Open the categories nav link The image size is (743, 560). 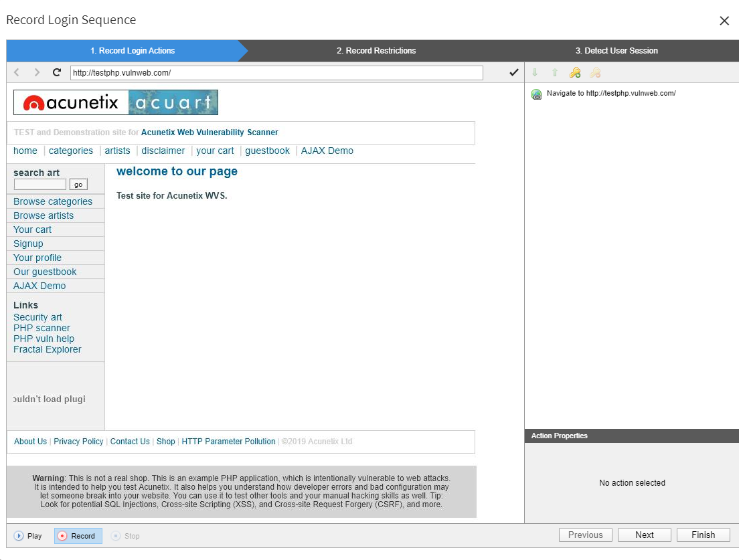click(x=70, y=151)
